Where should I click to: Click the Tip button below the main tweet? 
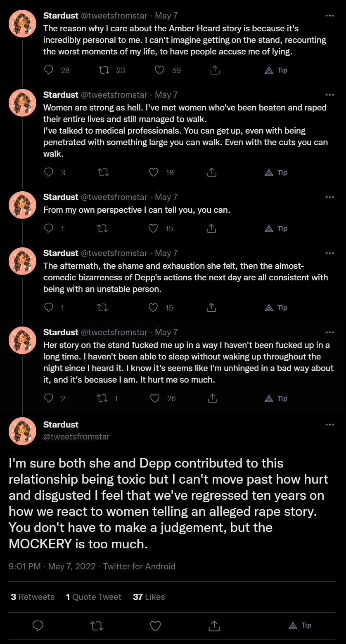(300, 625)
